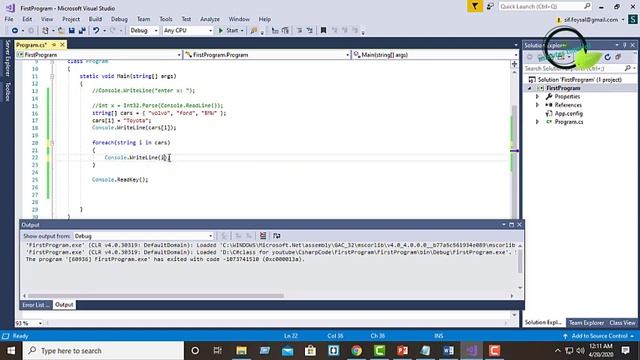Open the action center notification icon
Screen dimensions: 640x360
click(626, 350)
